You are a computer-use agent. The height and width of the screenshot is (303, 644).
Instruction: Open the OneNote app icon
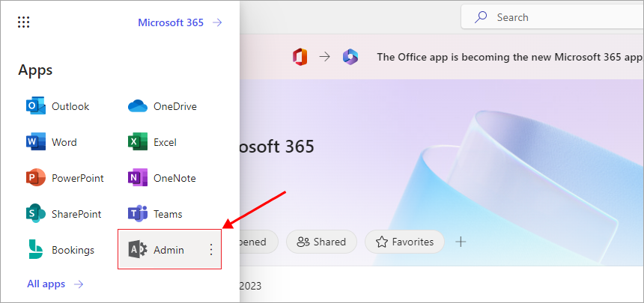(138, 178)
